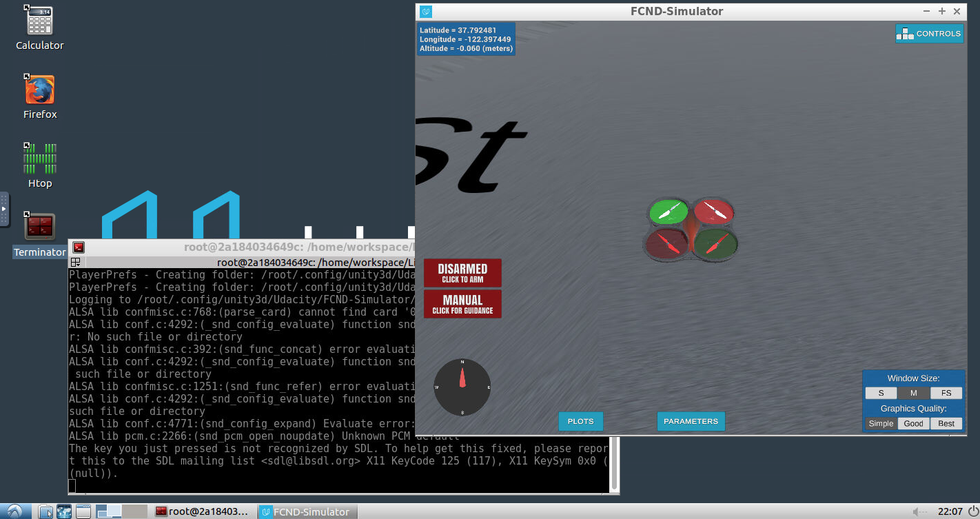Open the PARAMETERS panel
The width and height of the screenshot is (980, 519).
click(x=691, y=421)
